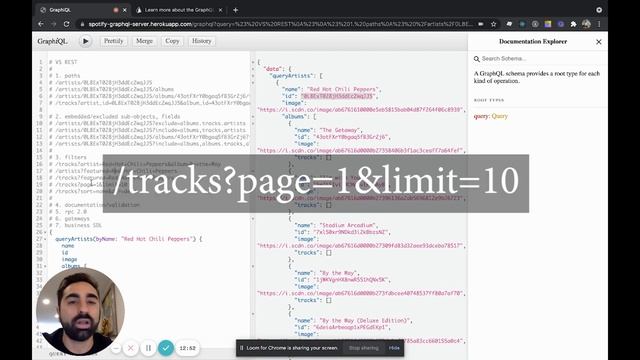Click the lock icon in the address bar

[82, 24]
